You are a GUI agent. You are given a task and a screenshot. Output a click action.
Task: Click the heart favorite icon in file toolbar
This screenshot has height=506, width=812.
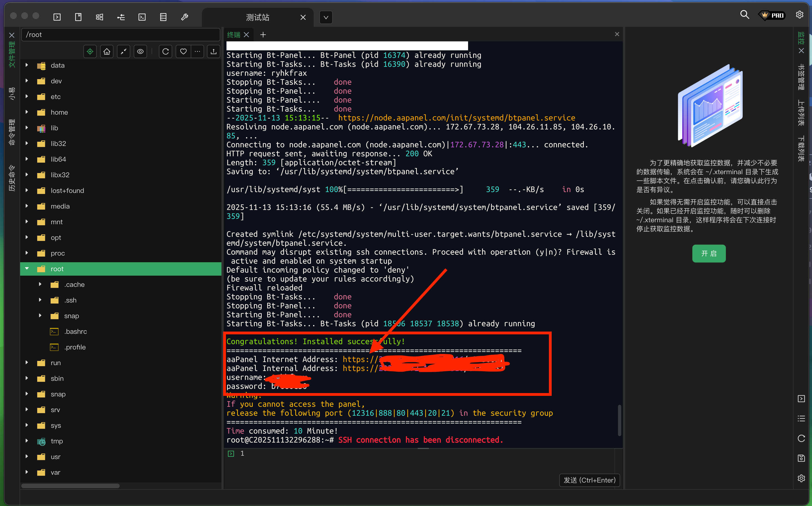(183, 51)
